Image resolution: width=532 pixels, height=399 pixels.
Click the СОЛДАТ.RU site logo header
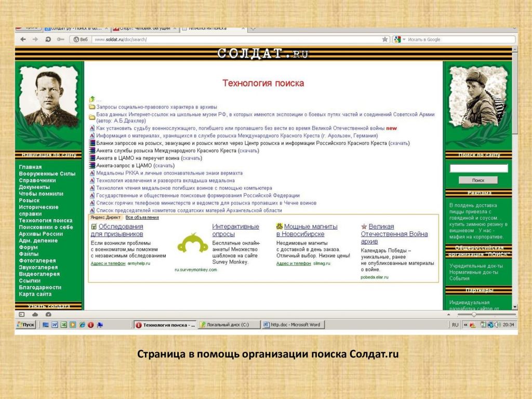[x=262, y=54]
